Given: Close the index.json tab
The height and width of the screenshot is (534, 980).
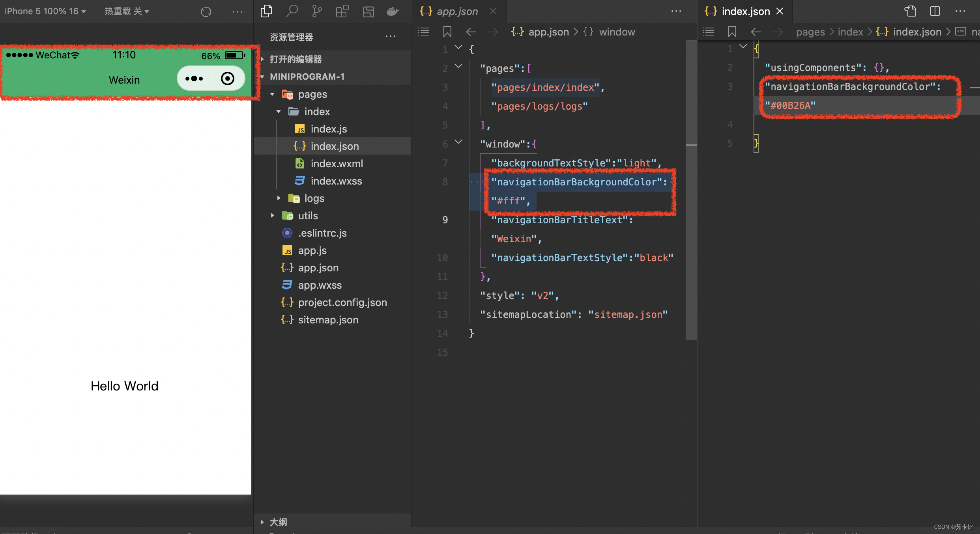Looking at the screenshot, I should pyautogui.click(x=780, y=11).
